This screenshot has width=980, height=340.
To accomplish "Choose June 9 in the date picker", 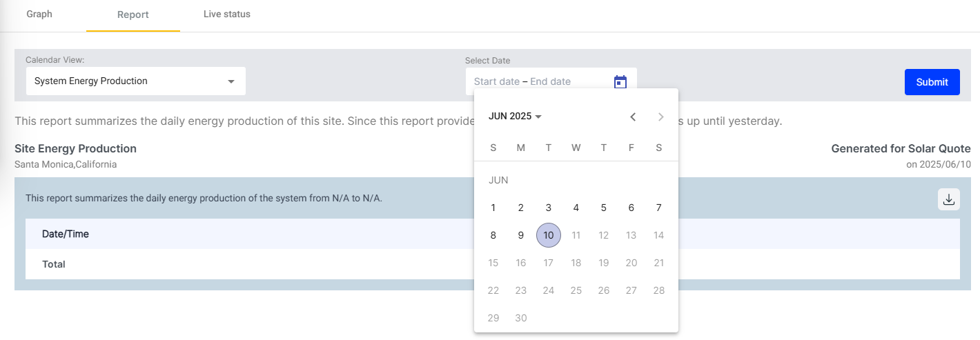I will 521,235.
